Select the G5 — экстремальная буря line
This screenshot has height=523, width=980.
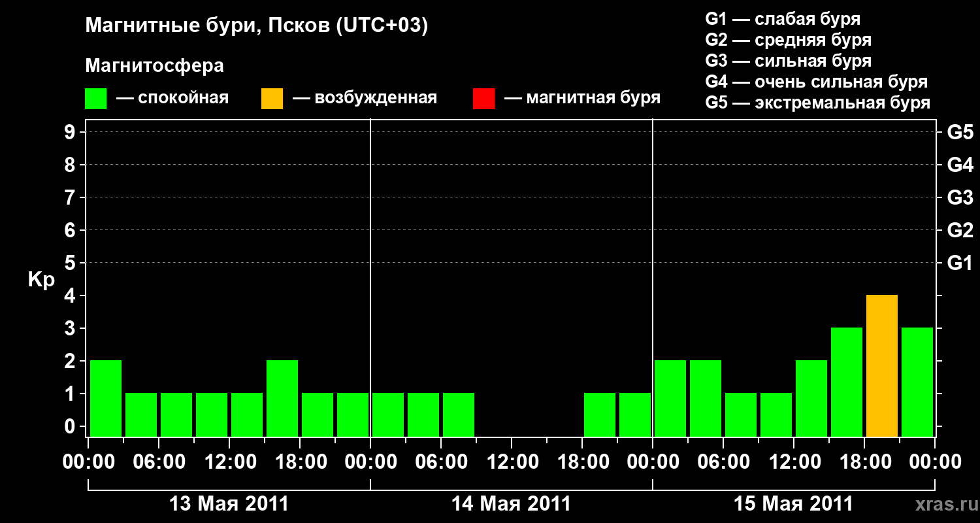(818, 103)
